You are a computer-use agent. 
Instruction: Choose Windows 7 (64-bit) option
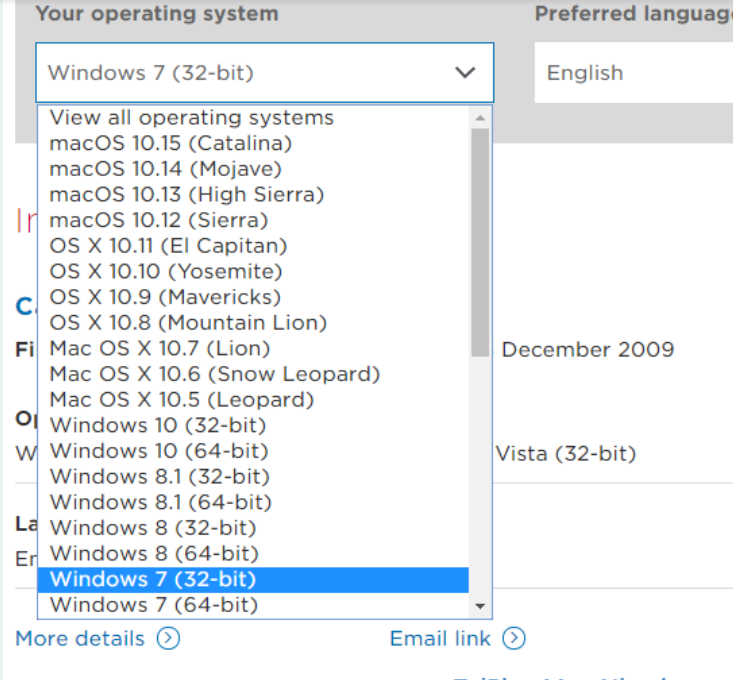(153, 605)
